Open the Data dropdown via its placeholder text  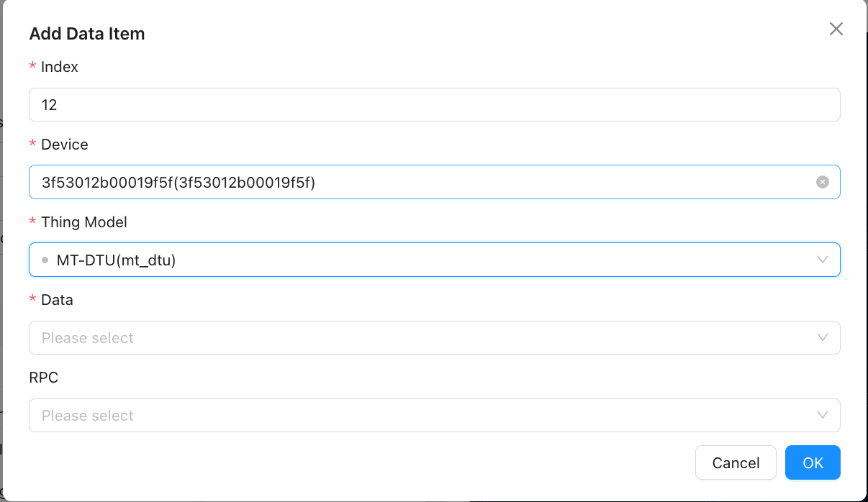[x=88, y=338]
